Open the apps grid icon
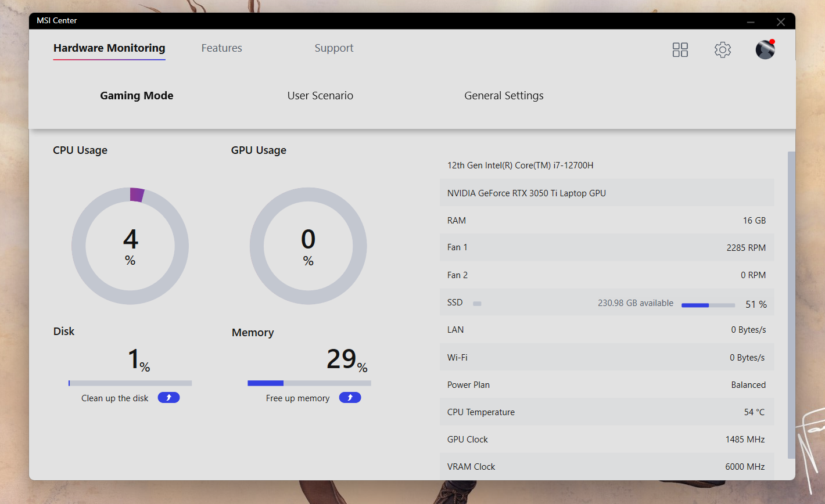Image resolution: width=825 pixels, height=504 pixels. point(680,50)
